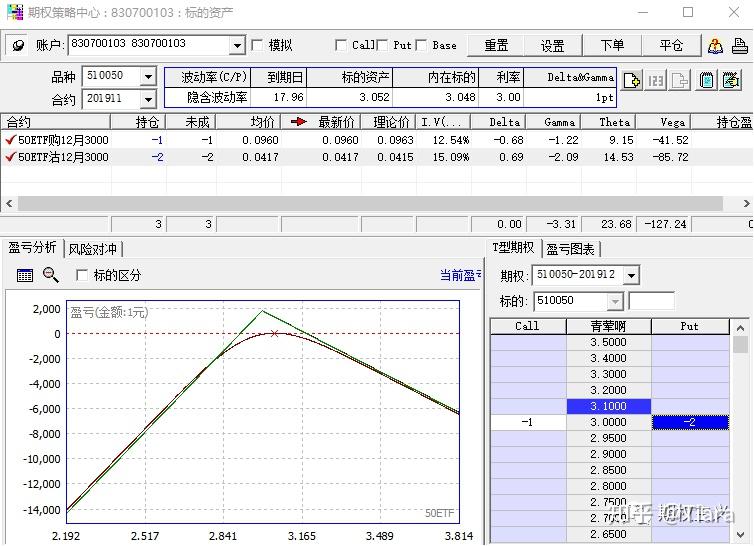Switch to the T型期权 tab
Image resolution: width=754 pixels, height=546 pixels.
tap(513, 248)
